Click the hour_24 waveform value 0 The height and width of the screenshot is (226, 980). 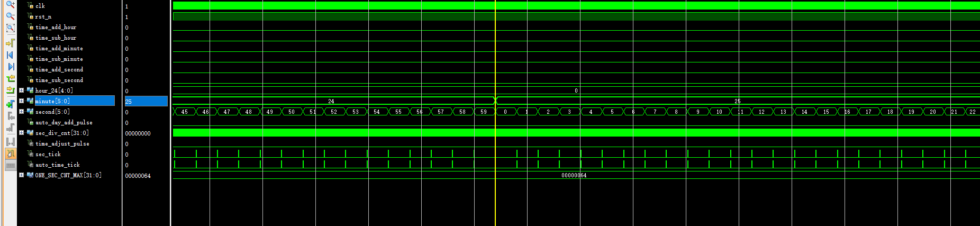click(x=576, y=91)
